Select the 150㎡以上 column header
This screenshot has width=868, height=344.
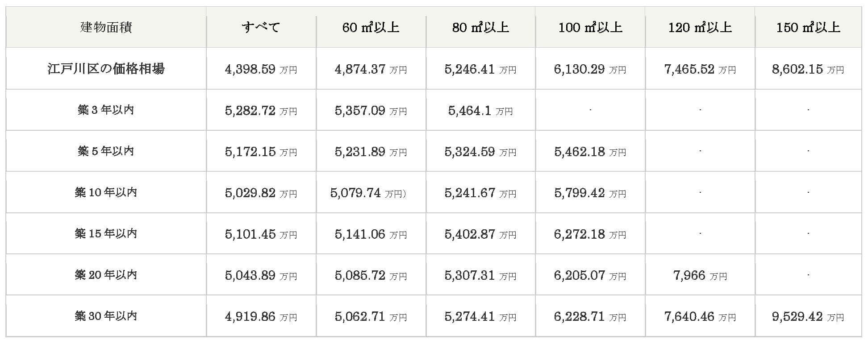(x=809, y=27)
